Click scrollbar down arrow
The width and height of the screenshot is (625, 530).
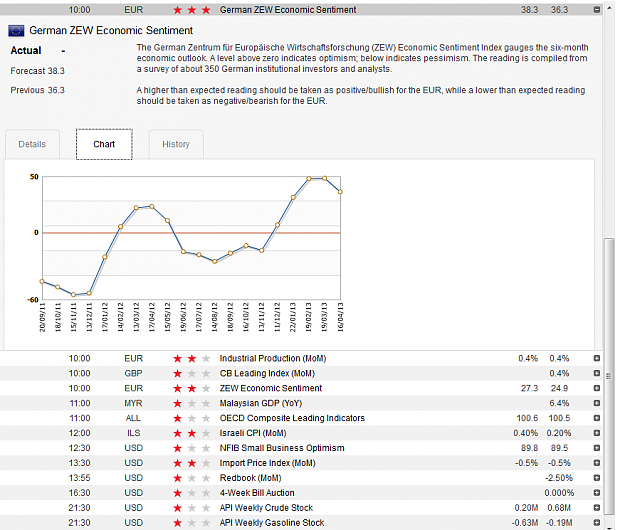point(609,527)
